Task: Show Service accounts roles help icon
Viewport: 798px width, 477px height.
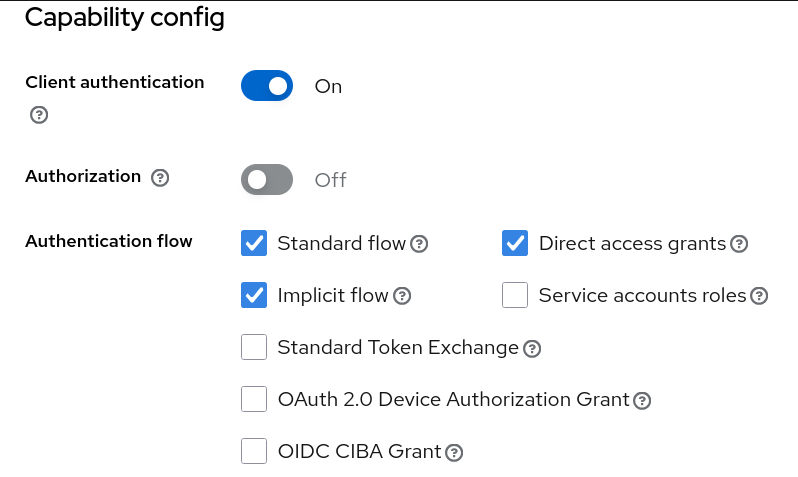Action: point(759,296)
